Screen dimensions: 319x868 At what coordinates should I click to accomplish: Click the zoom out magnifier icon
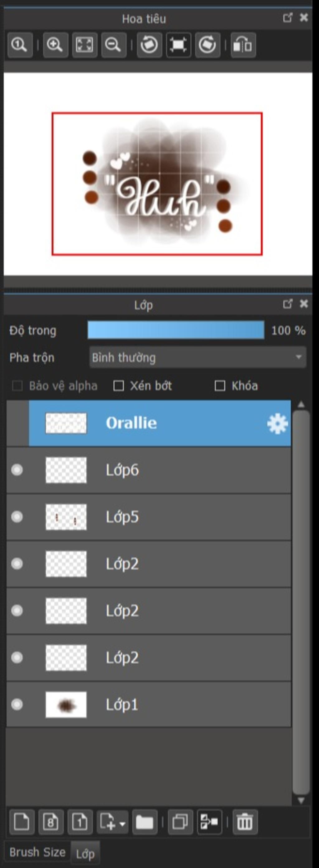(113, 45)
